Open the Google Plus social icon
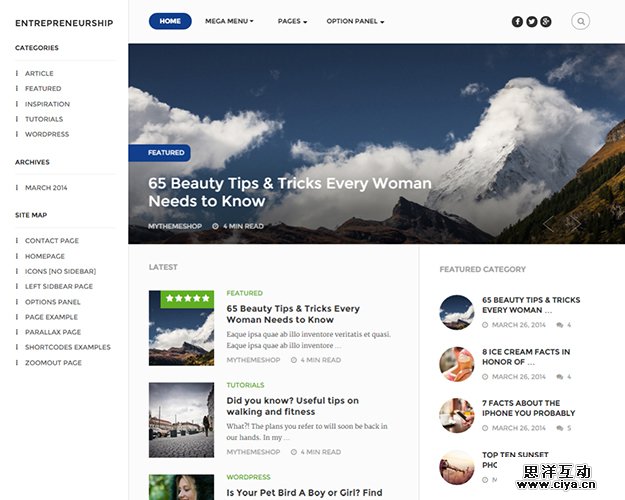 [546, 22]
